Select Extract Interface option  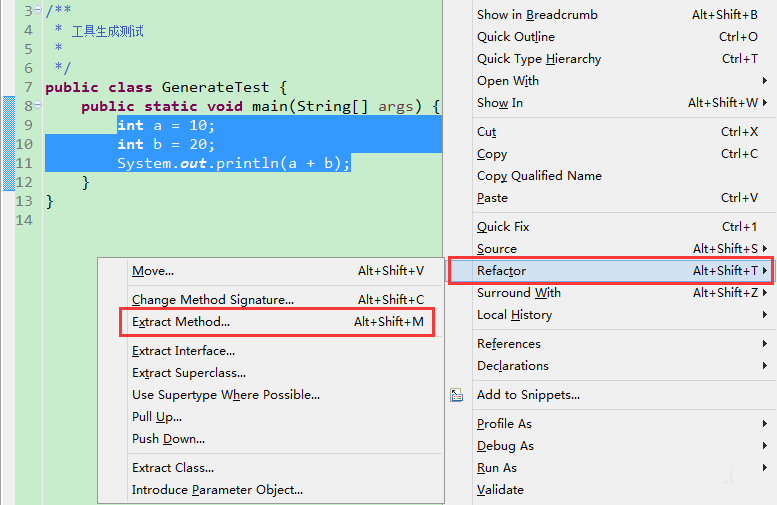click(x=278, y=351)
